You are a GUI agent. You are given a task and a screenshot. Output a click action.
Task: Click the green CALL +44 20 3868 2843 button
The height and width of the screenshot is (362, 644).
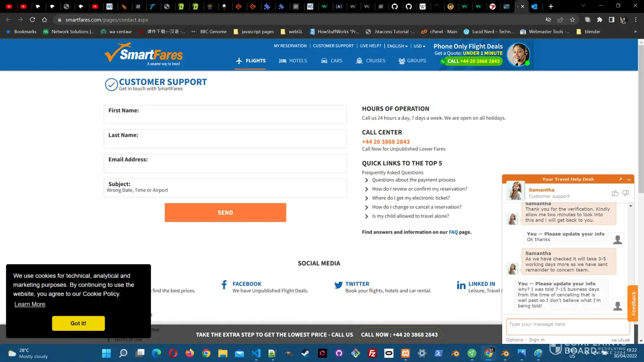click(x=471, y=61)
